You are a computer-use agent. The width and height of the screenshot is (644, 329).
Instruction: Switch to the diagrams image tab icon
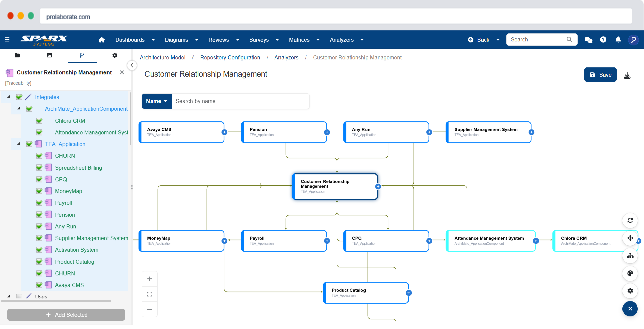[49, 55]
